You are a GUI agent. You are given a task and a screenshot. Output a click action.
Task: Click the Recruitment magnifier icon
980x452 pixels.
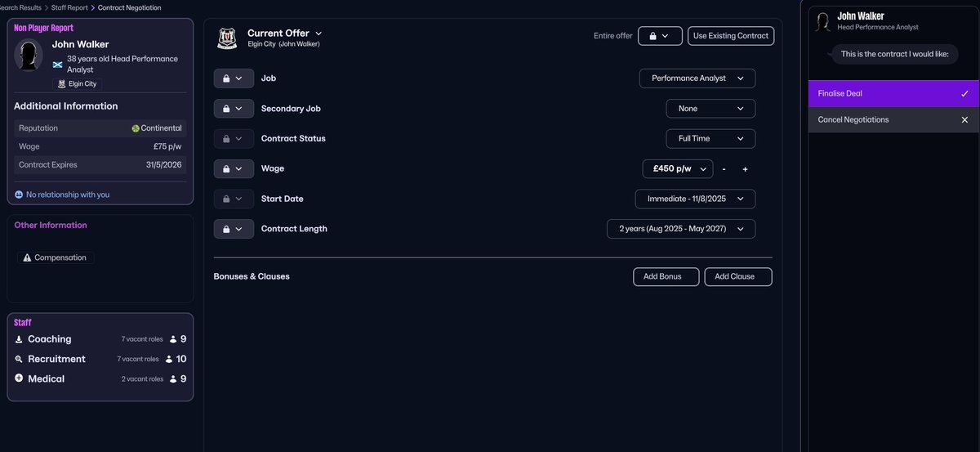pos(19,359)
